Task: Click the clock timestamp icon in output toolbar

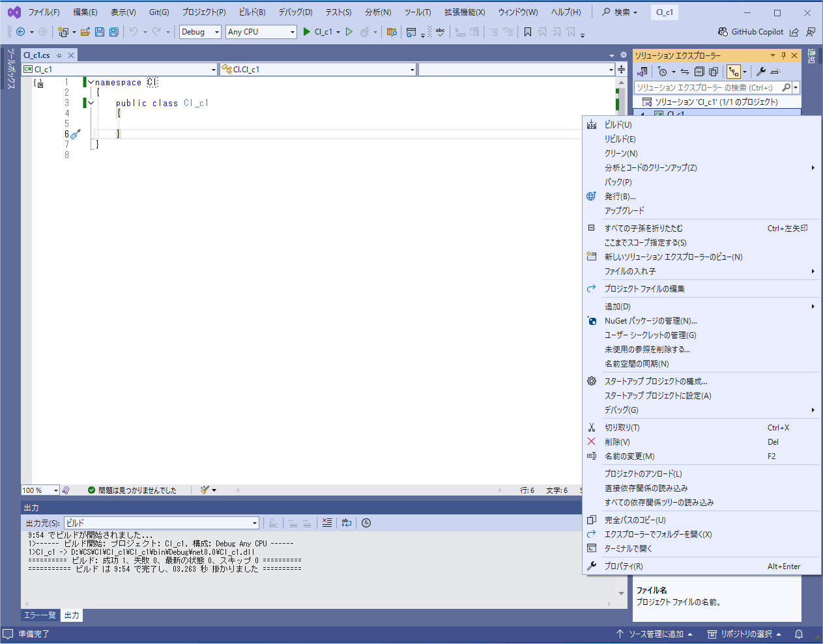Action: [366, 523]
